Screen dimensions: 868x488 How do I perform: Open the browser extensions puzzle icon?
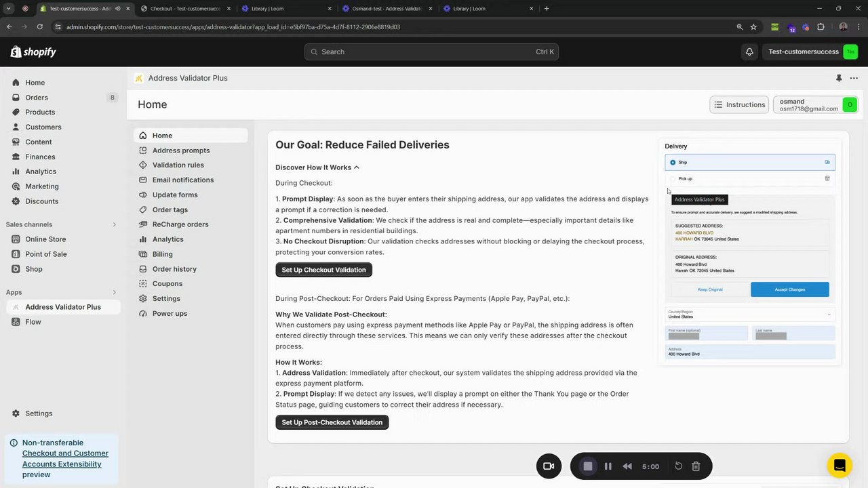click(x=821, y=27)
